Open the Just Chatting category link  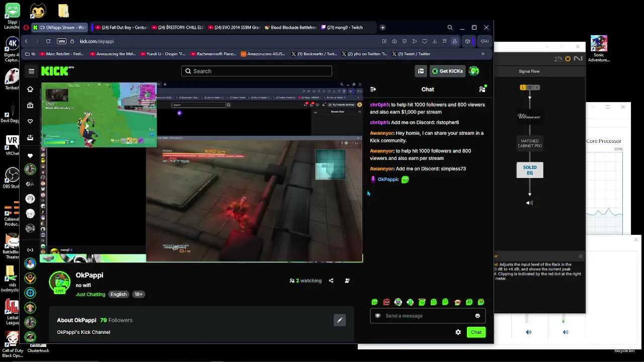pyautogui.click(x=91, y=294)
